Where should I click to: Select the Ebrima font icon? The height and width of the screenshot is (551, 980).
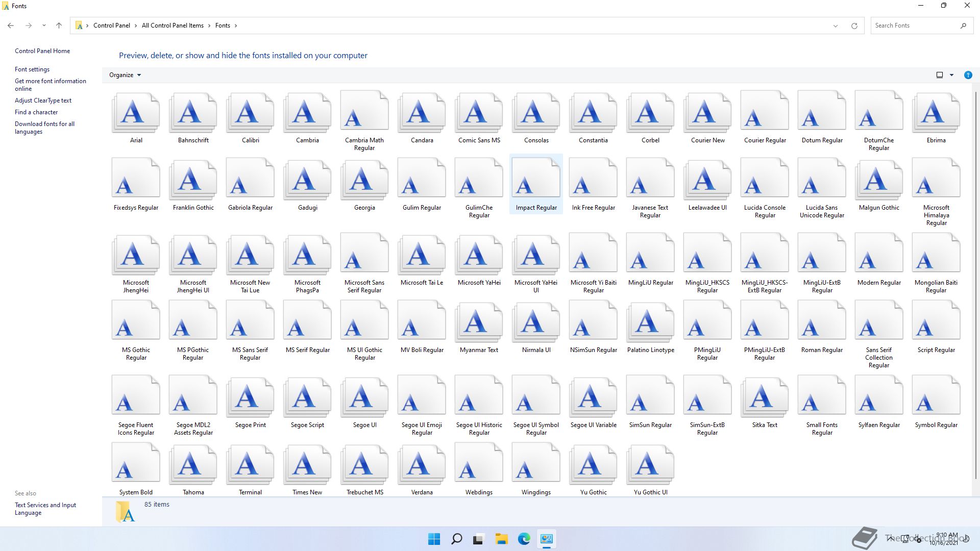[x=936, y=112]
